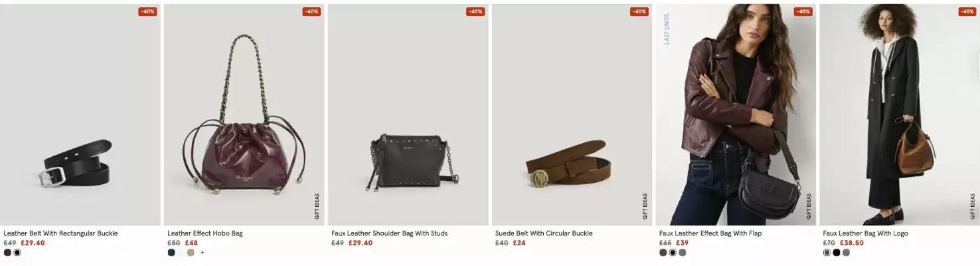
Task: Select dark brown swatch for Leather Belt
Action: coord(7,253)
